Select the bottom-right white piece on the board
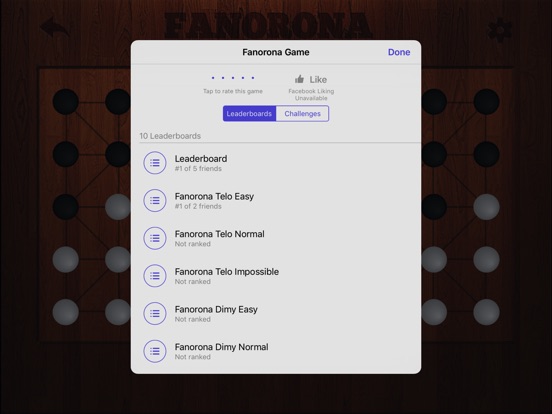552x414 pixels. pyautogui.click(x=486, y=312)
